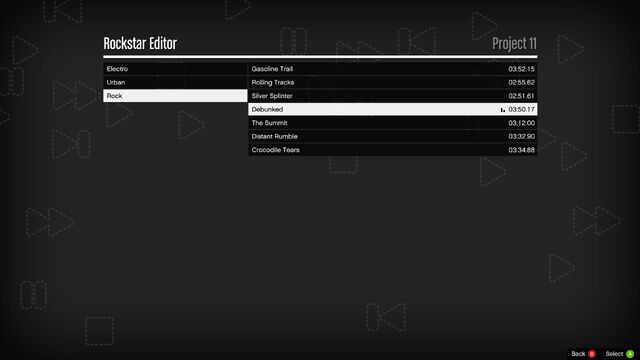This screenshot has width=640, height=360.
Task: Click the 03:12.00 duration of The Summit
Action: click(521, 123)
